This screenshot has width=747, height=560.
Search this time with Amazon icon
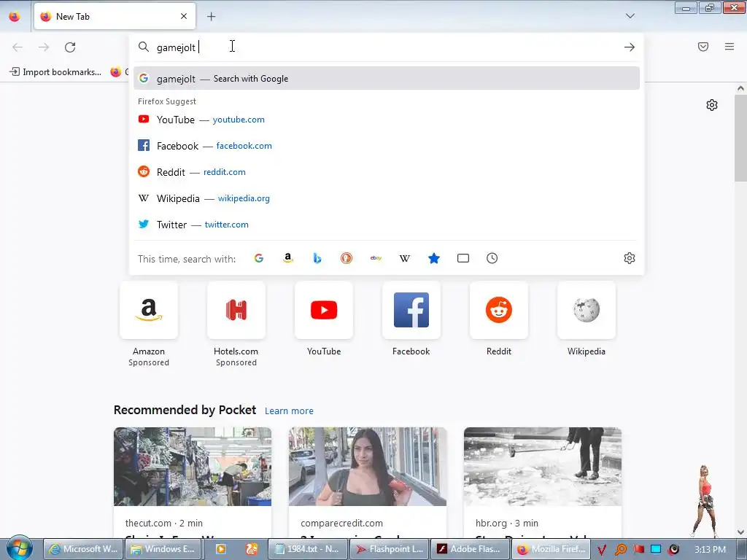pos(287,258)
